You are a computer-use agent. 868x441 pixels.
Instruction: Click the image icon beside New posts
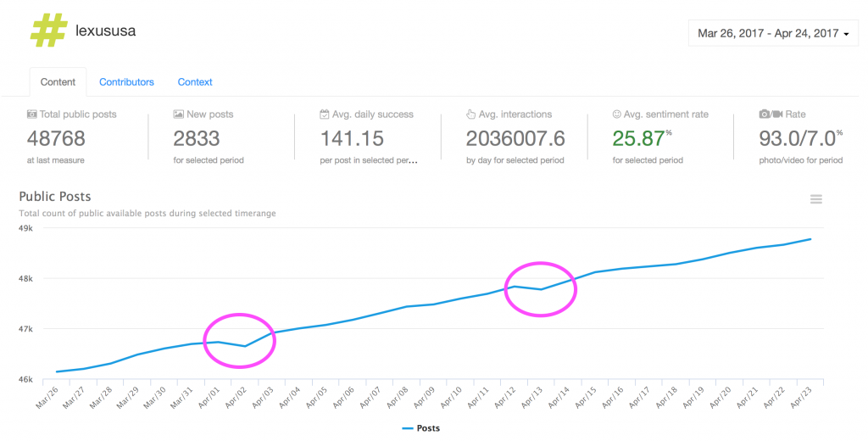click(178, 114)
